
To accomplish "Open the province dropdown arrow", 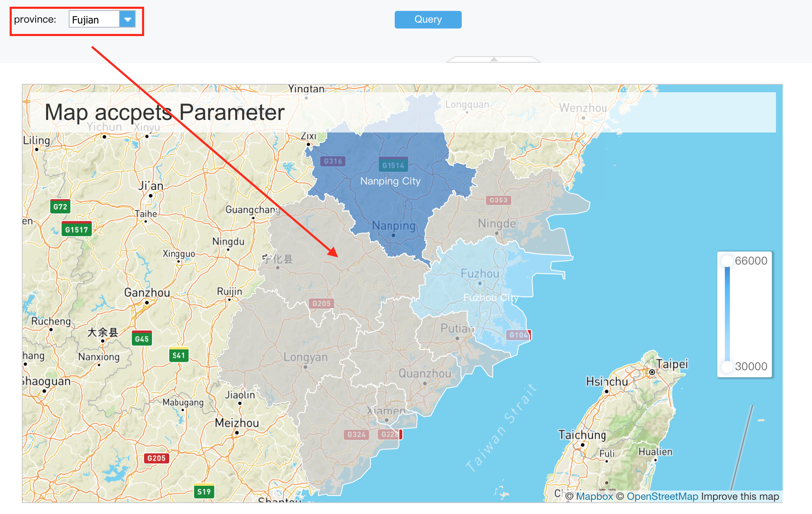I will tap(128, 19).
